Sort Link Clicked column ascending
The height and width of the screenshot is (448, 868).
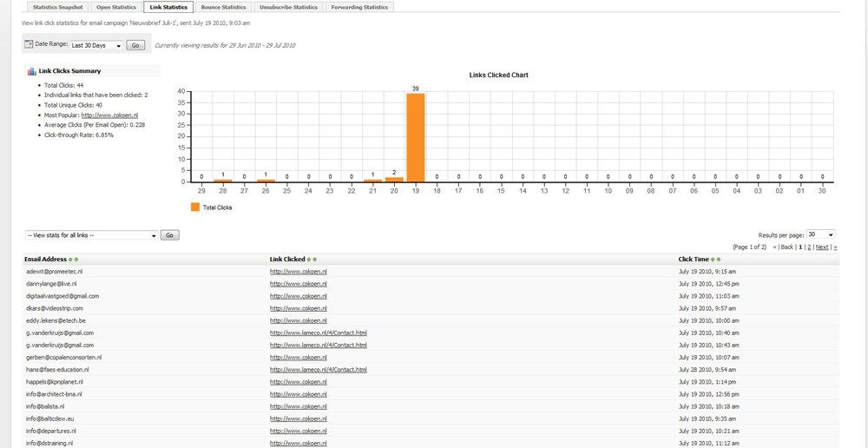pos(310,260)
